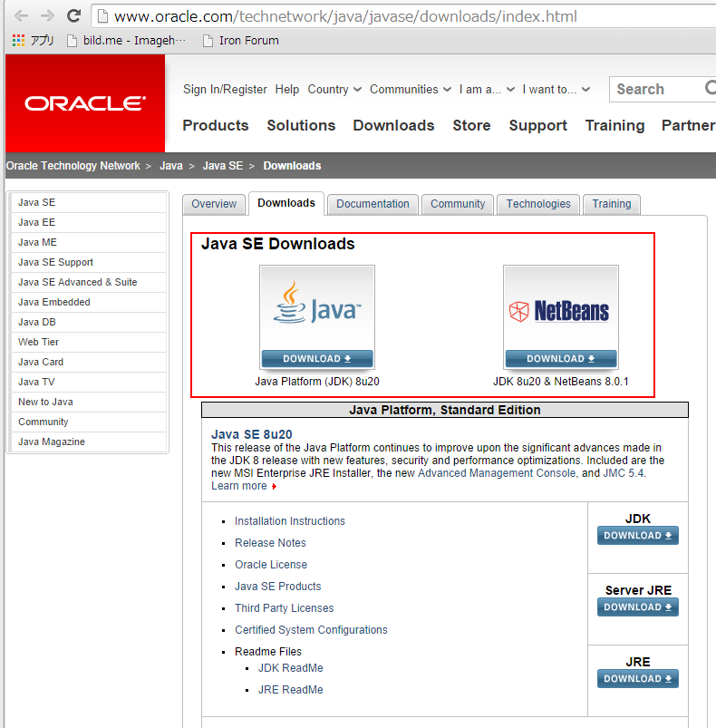Open Web Tier sidebar item
Viewport: 716px width, 728px height.
[88, 342]
